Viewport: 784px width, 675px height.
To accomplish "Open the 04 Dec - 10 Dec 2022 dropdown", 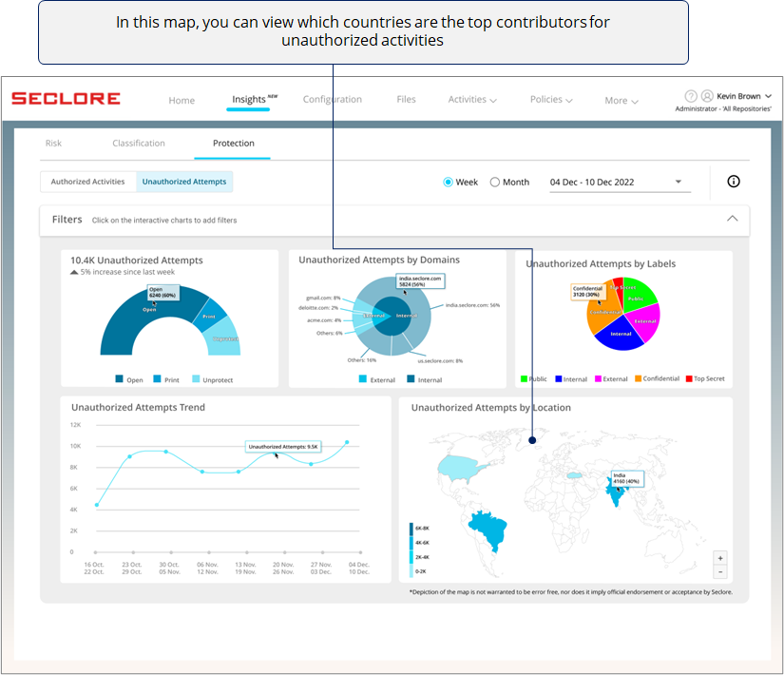I will pyautogui.click(x=620, y=183).
